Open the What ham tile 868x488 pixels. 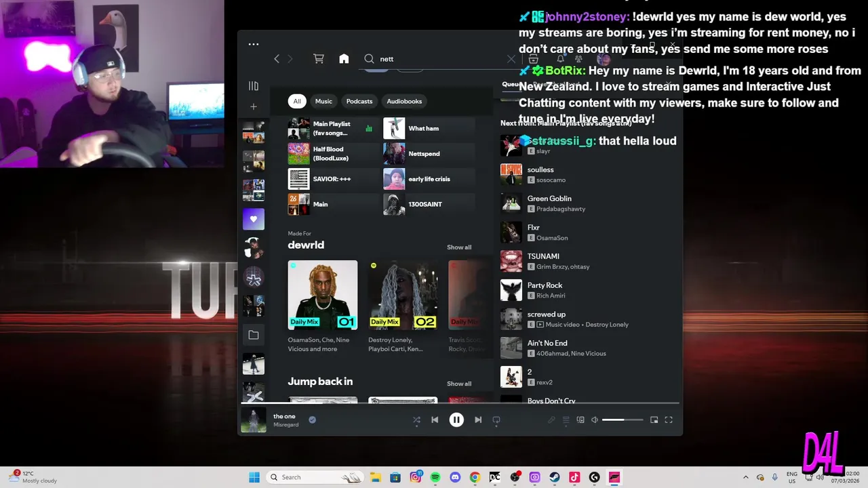click(x=429, y=128)
